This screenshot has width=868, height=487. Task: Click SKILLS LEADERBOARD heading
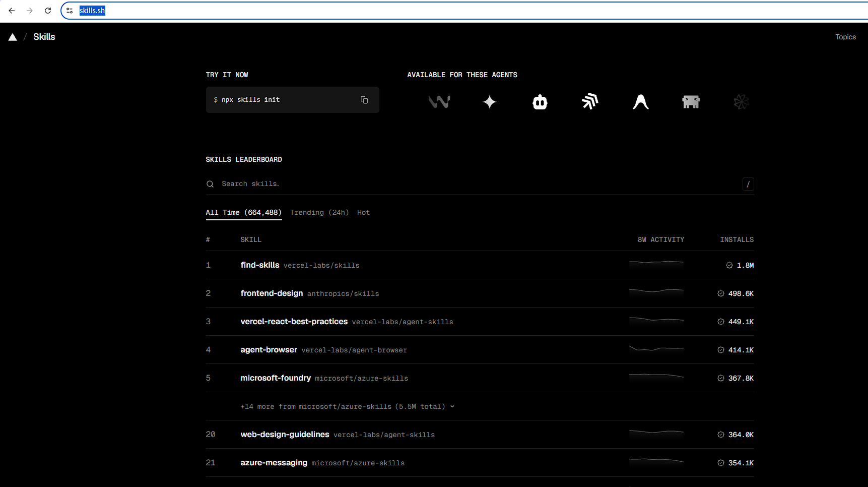coord(244,159)
